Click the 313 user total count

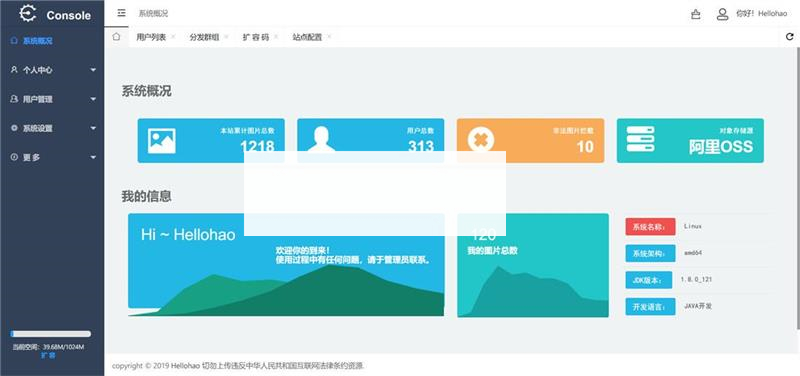pos(421,147)
